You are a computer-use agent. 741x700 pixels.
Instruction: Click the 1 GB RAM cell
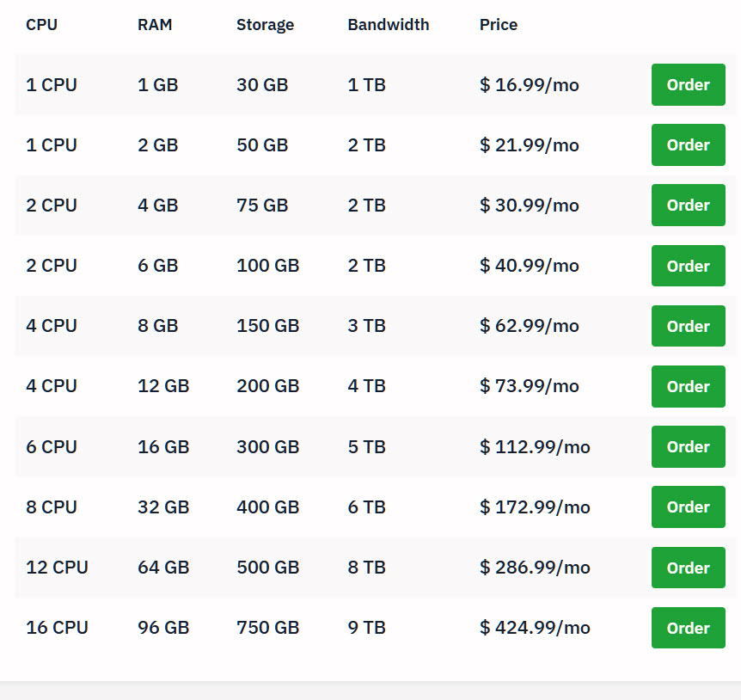coord(158,85)
